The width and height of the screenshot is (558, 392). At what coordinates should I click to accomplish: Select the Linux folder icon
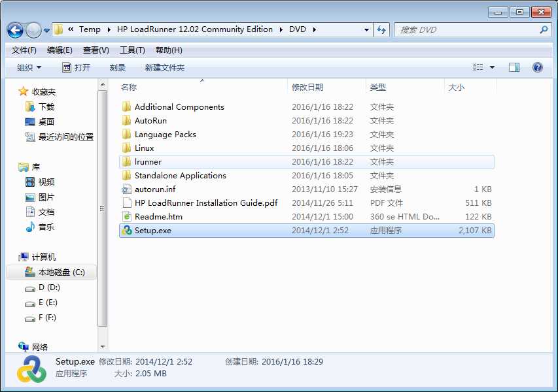pyautogui.click(x=126, y=148)
